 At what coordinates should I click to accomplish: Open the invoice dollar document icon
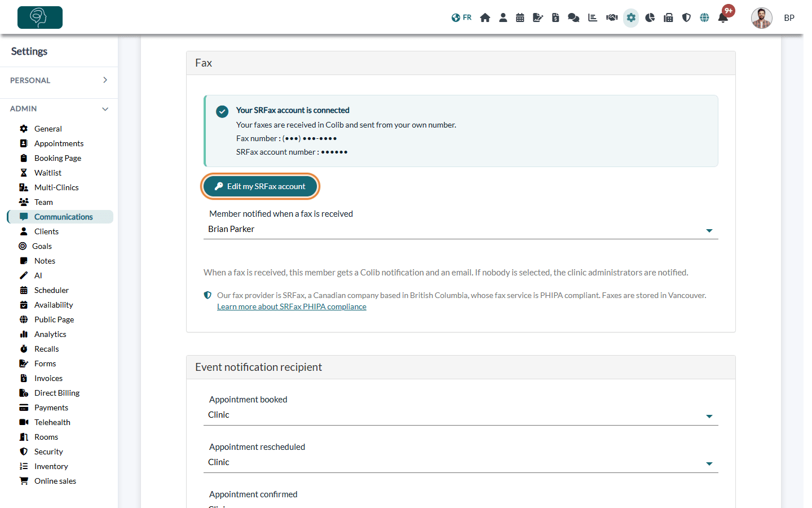[555, 17]
